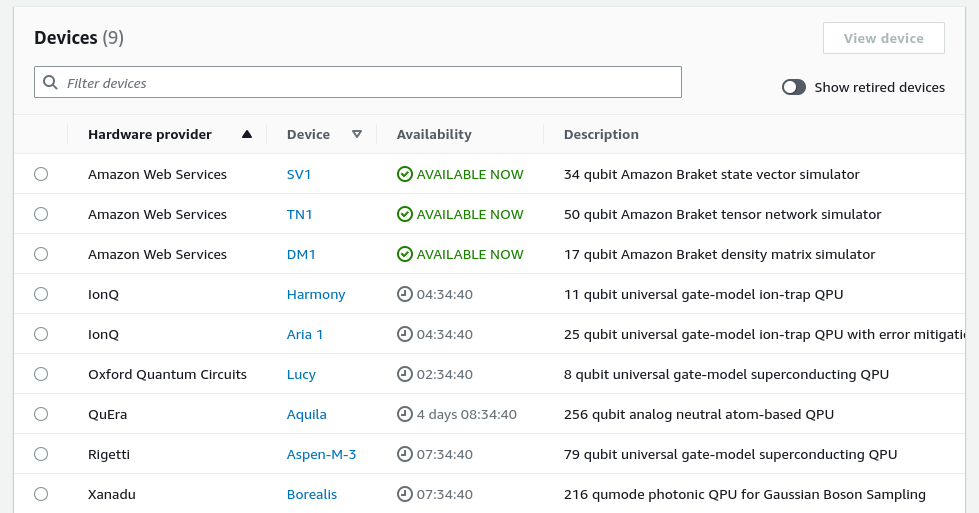Click '34 qubit Amazon Braket state vector simulator'
Image resolution: width=979 pixels, height=513 pixels.
point(712,174)
